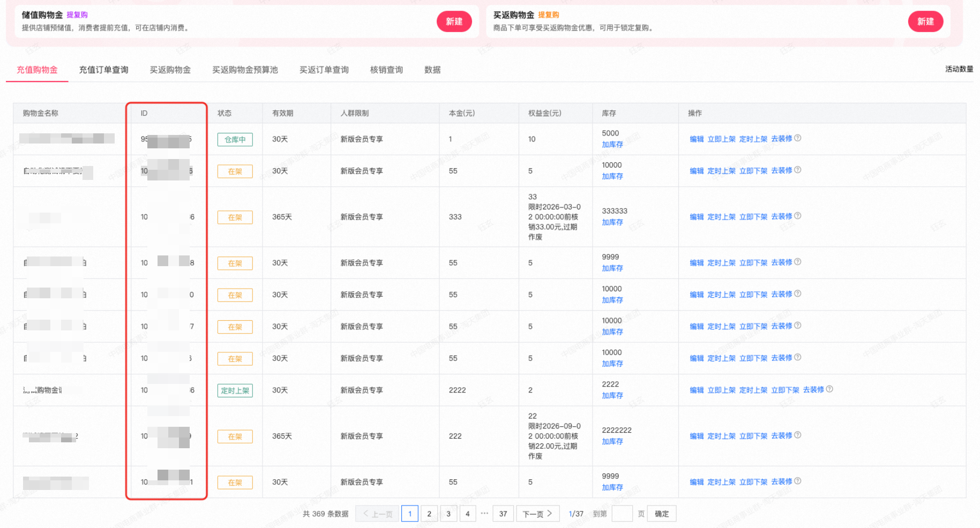Screen dimensions: 980x528
Task: Click 下一页 next page button
Action: coord(538,514)
